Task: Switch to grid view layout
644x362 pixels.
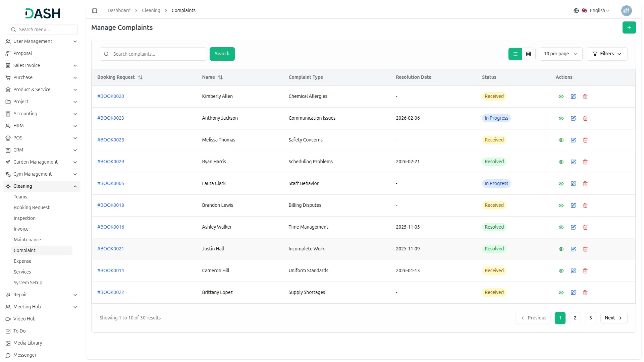Action: (529, 54)
